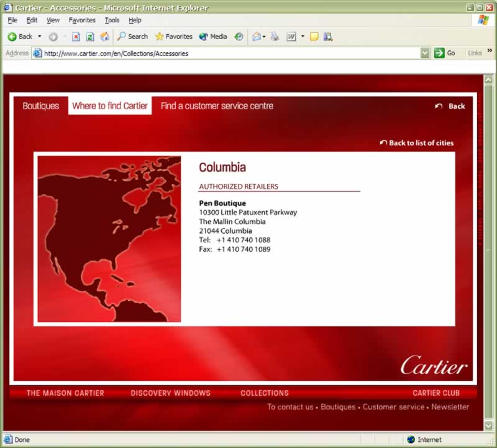Click the Newsletter footer link
The width and height of the screenshot is (497, 448).
click(x=450, y=407)
